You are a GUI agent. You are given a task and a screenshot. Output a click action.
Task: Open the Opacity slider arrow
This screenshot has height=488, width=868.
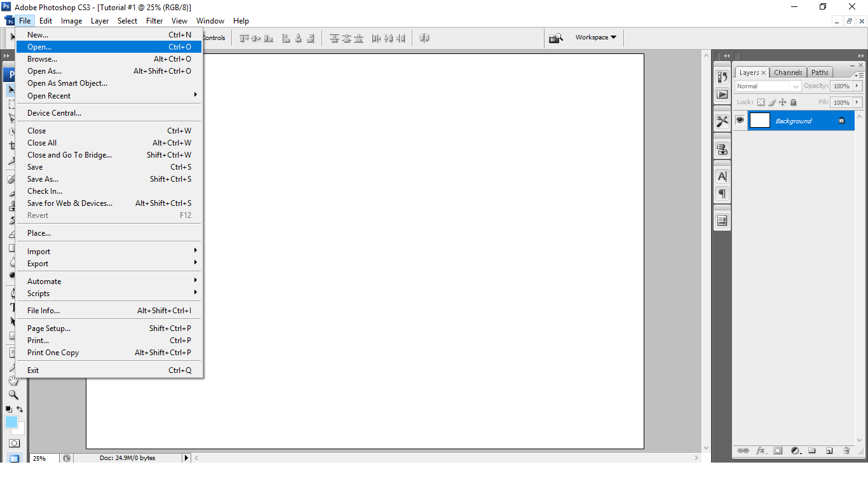click(857, 86)
